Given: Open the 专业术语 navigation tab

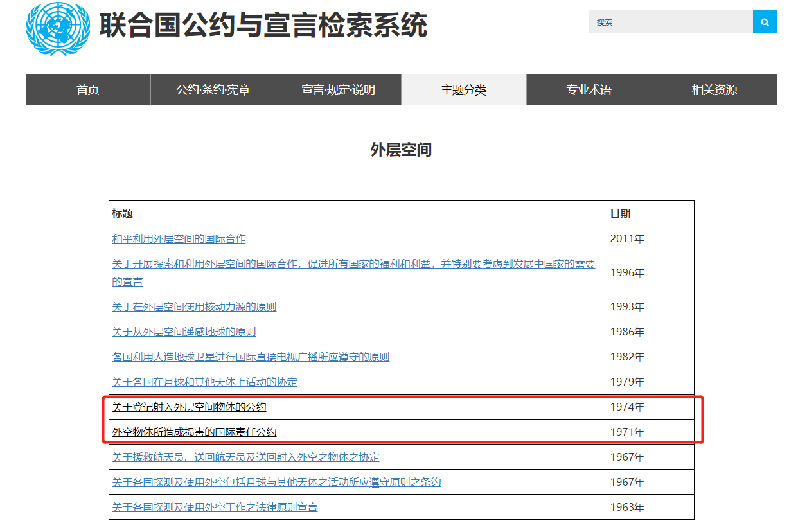Looking at the screenshot, I should (x=589, y=89).
